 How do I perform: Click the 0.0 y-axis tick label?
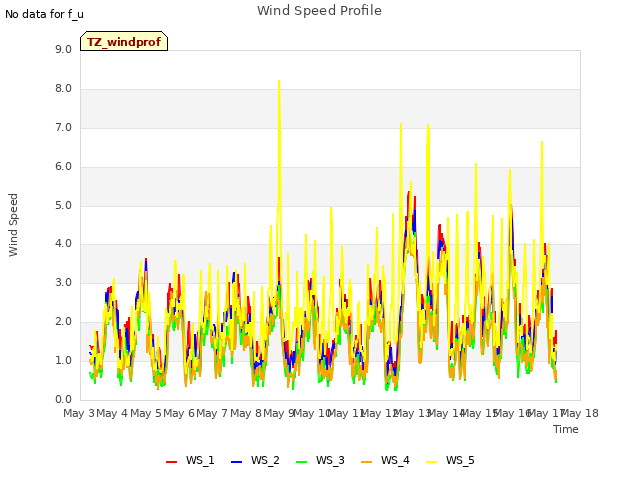63,400
